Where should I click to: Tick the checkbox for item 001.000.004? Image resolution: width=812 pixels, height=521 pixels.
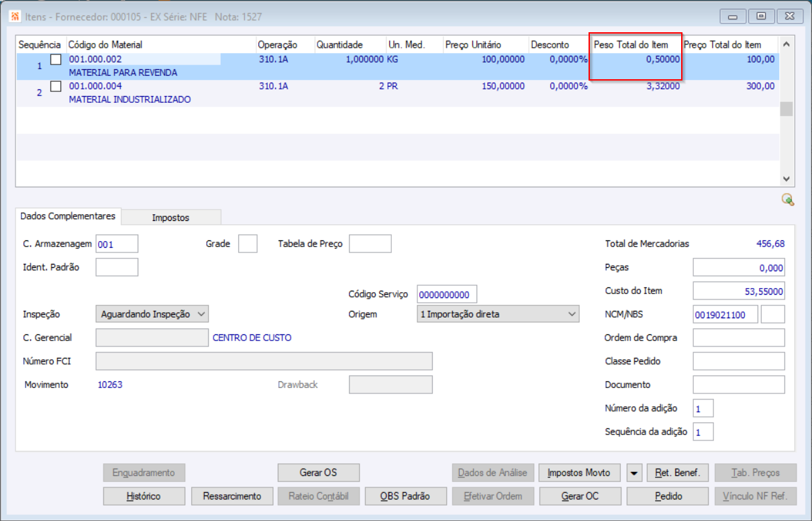[x=56, y=86]
